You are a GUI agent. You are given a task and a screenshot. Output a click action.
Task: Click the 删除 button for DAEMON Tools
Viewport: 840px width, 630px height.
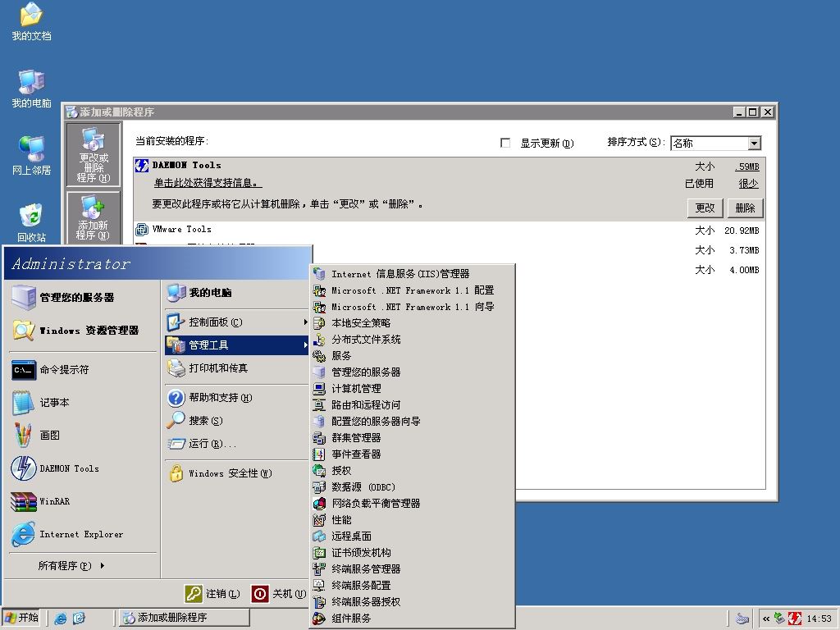point(745,208)
